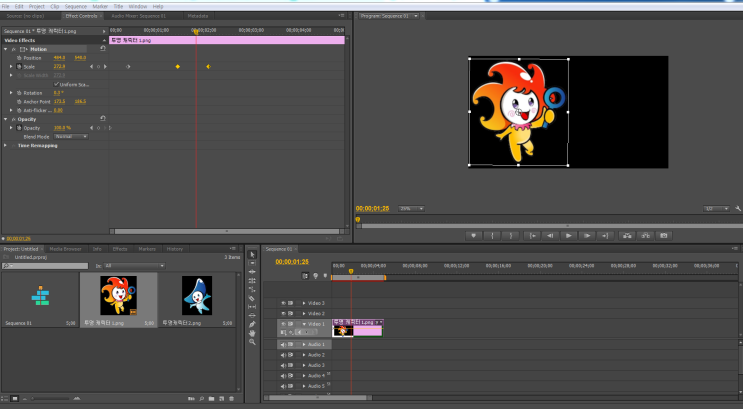
Task: Toggle the Scale animation stopwatch
Action: [19, 66]
